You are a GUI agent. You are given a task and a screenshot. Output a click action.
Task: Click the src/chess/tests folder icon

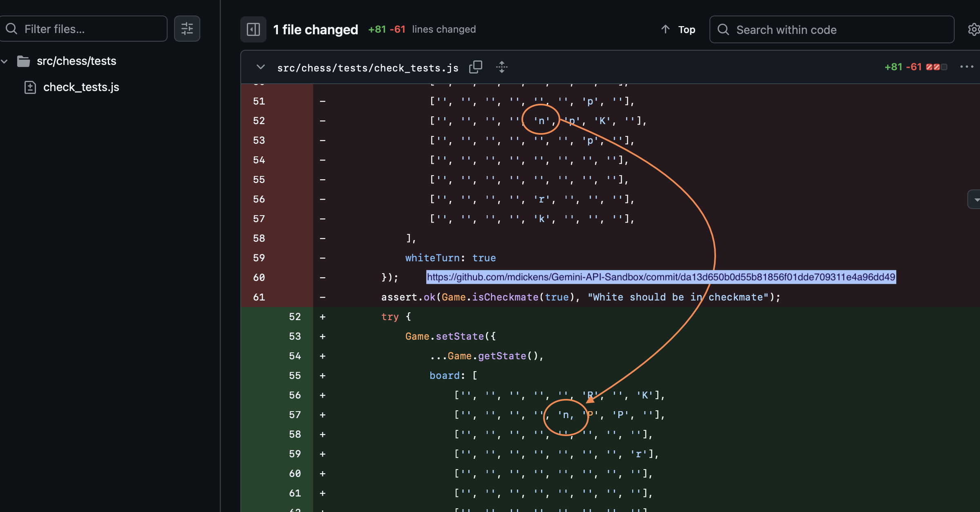click(x=23, y=61)
